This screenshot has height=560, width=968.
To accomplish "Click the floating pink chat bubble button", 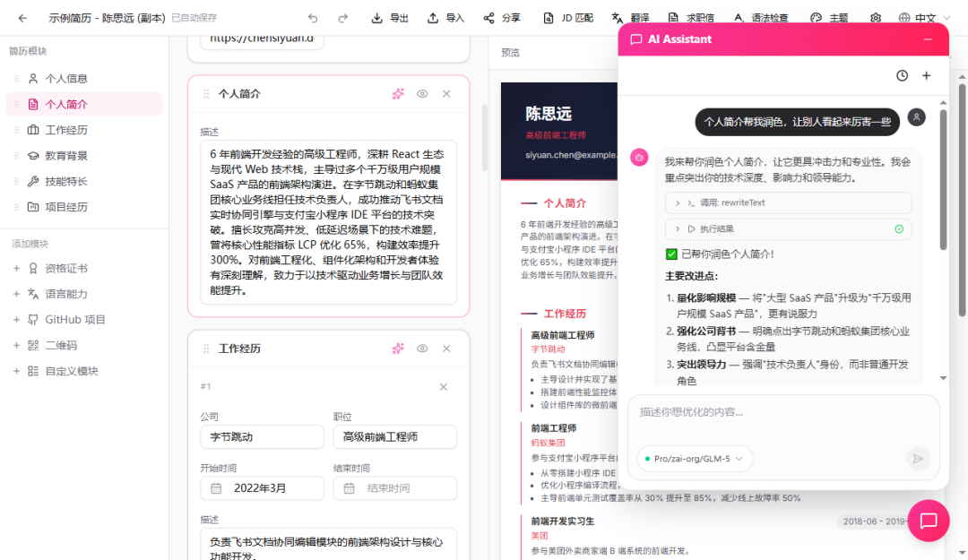I will coord(929,521).
